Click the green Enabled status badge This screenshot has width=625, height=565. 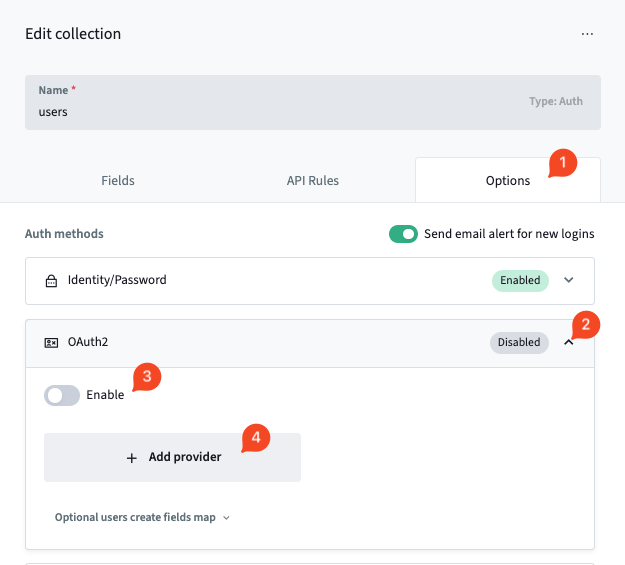(x=520, y=281)
